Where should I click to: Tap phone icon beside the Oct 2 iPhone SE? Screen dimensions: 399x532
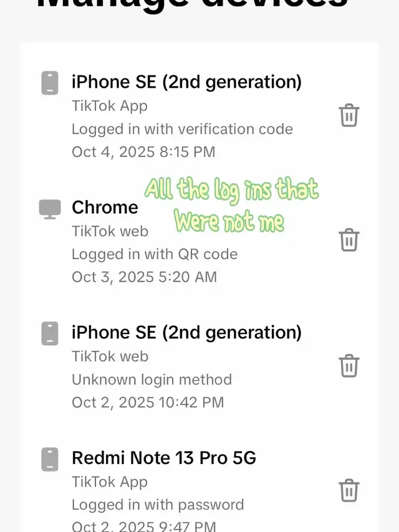pos(50,334)
